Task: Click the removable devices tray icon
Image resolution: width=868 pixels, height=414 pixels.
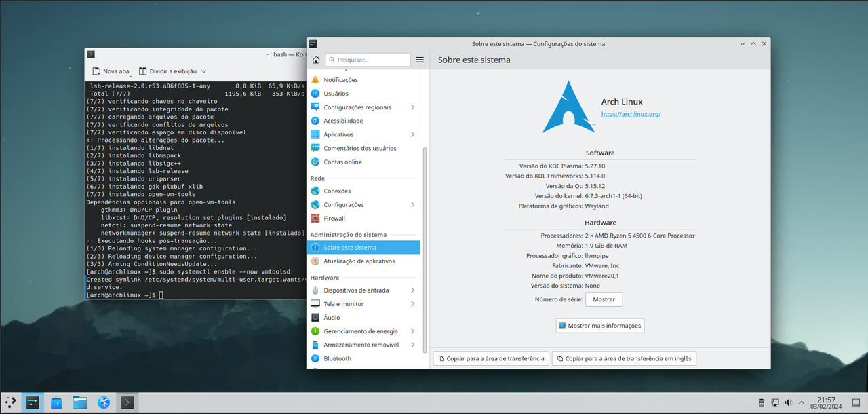Action: pos(762,402)
